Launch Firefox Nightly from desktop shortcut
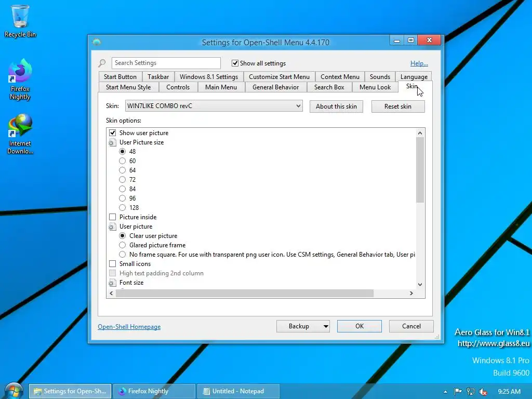This screenshot has height=399, width=532. tap(20, 79)
